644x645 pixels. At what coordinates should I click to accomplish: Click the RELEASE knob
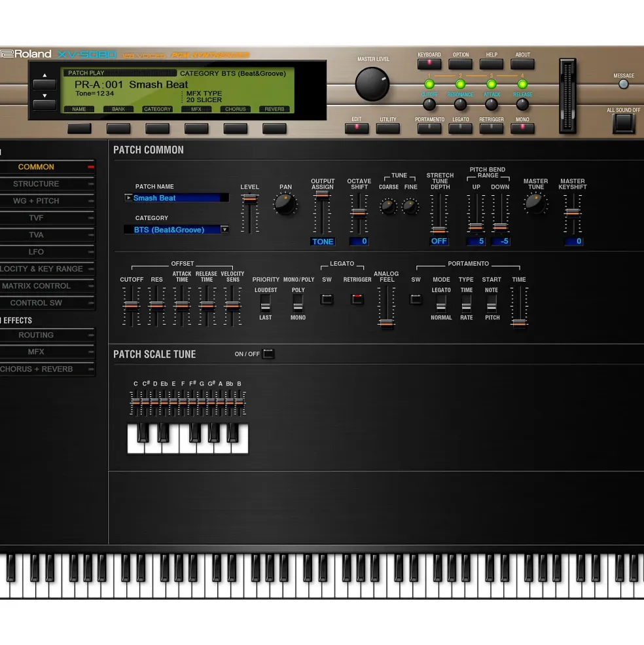click(x=522, y=105)
